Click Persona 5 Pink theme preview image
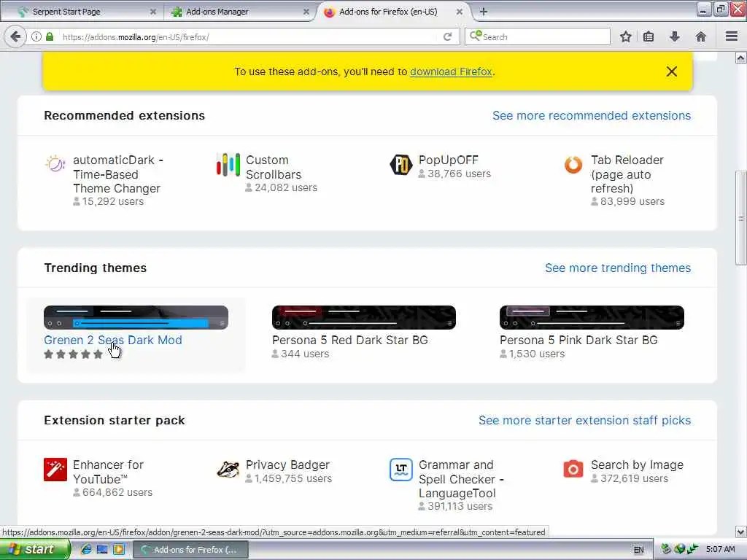The width and height of the screenshot is (747, 560). coord(592,318)
